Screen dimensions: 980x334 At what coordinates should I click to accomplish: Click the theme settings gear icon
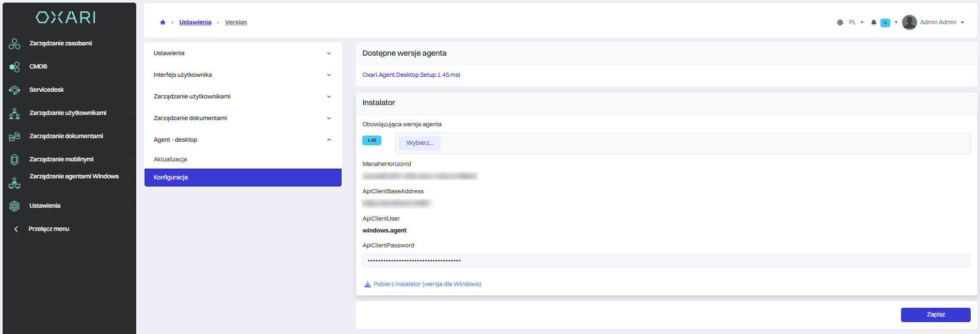coord(840,22)
